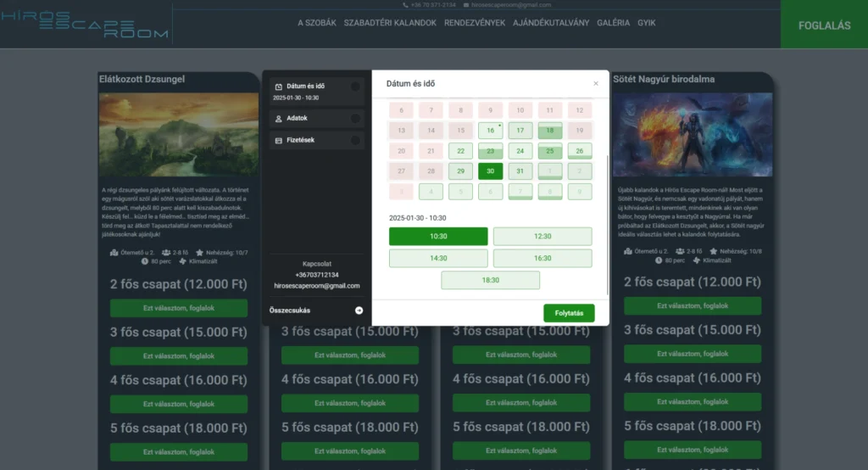Choose the 18:30 time slot

tap(491, 280)
